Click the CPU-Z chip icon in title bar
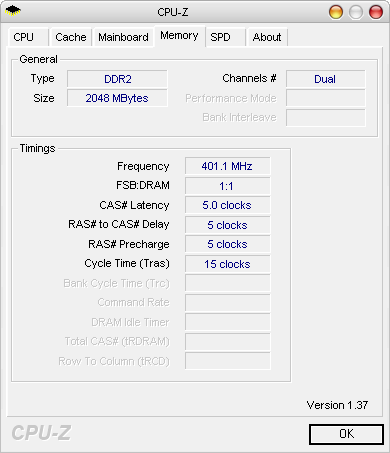 click(x=13, y=11)
